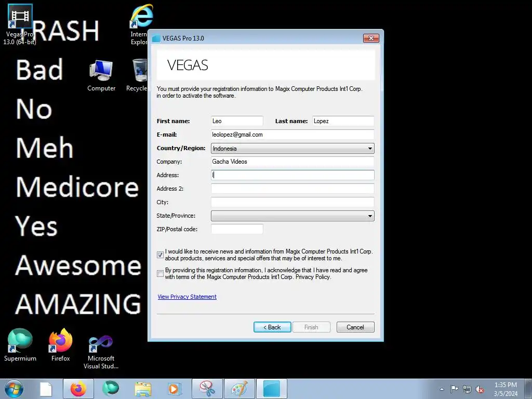The image size is (532, 399).
Task: Focus the Address 2 field
Action: (x=292, y=189)
